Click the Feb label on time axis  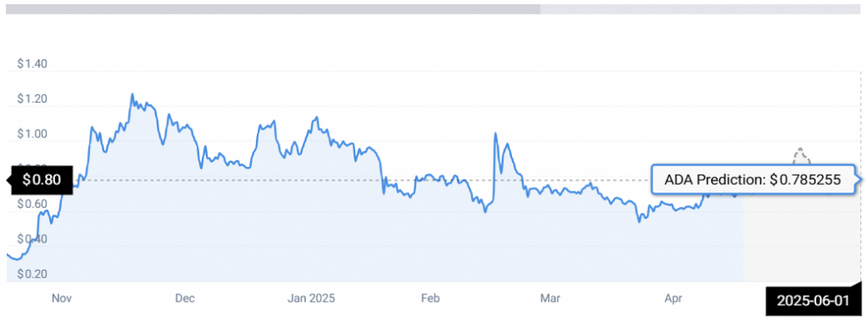[x=430, y=298]
